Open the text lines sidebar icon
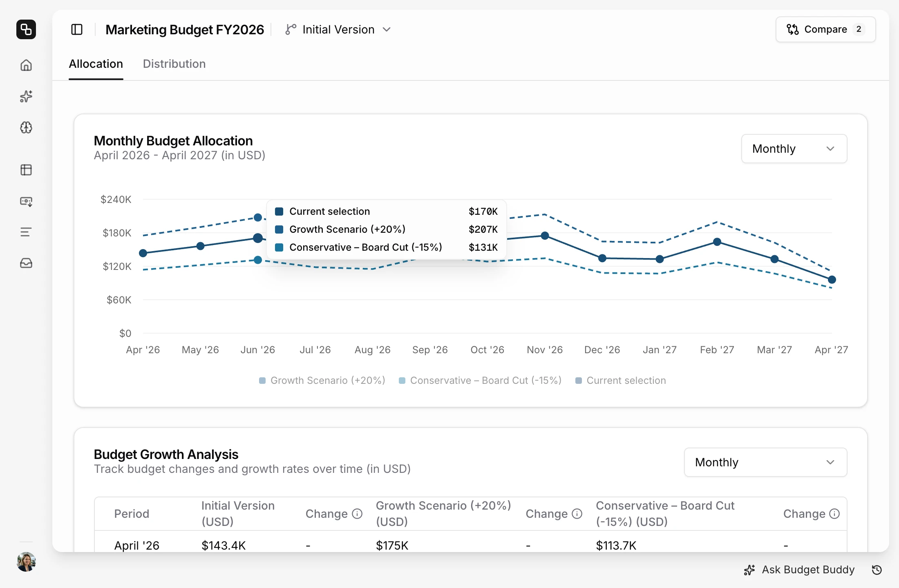Viewport: 899px width, 588px height. click(x=26, y=232)
